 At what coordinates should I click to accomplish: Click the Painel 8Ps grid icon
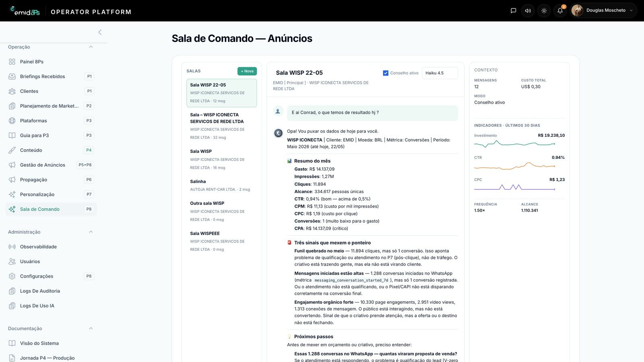click(x=12, y=62)
